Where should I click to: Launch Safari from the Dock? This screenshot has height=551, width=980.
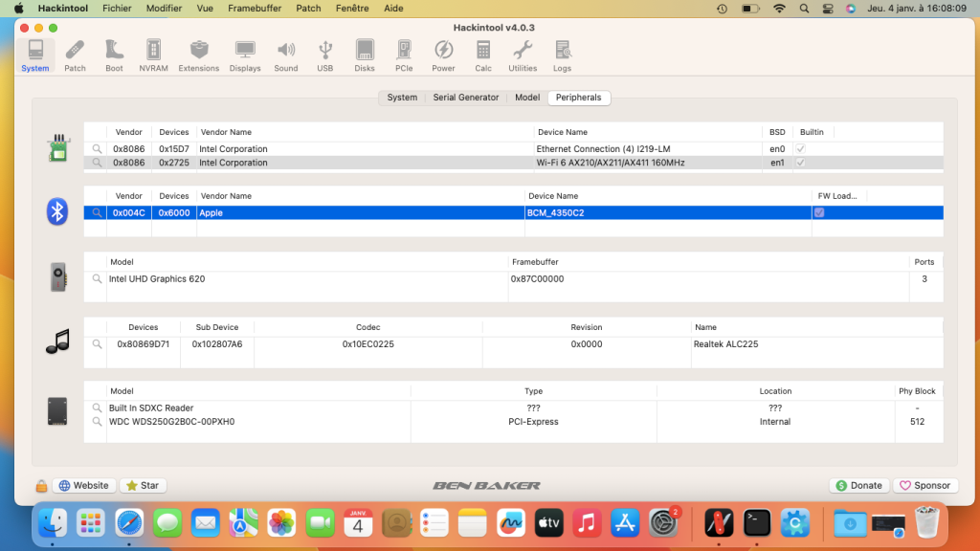[129, 522]
